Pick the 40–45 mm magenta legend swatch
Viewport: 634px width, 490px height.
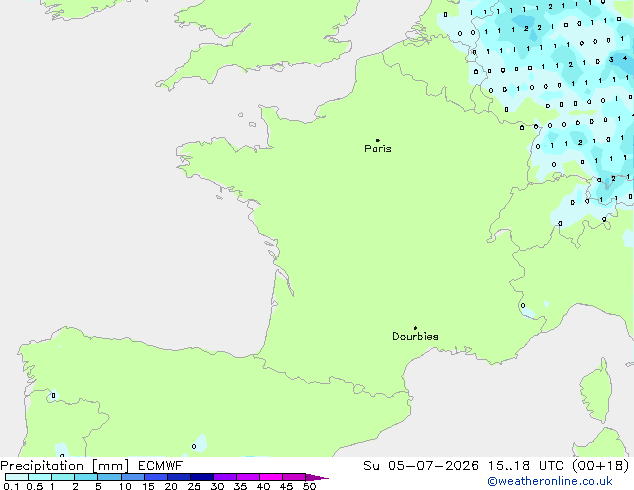[x=271, y=477]
